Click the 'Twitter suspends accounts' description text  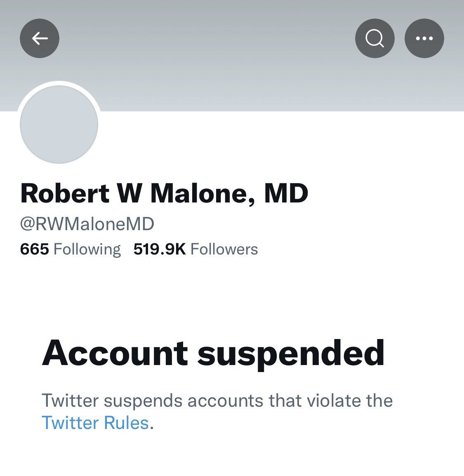pyautogui.click(x=217, y=412)
